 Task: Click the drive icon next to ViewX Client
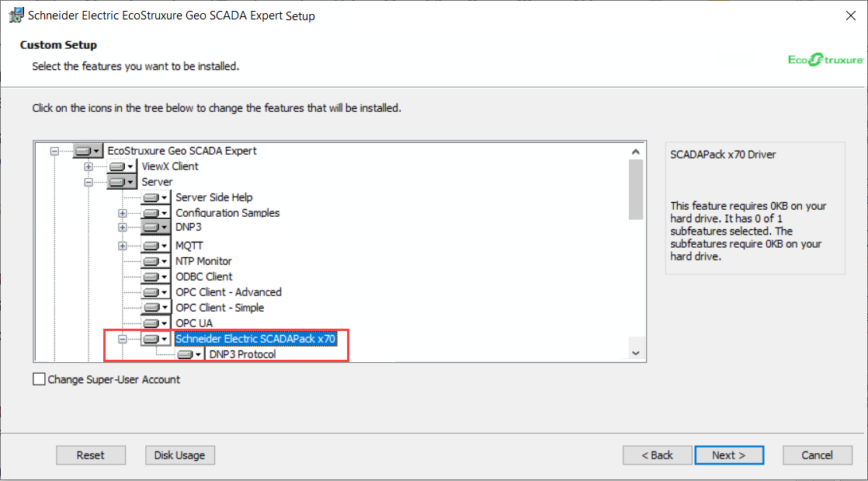tap(122, 166)
